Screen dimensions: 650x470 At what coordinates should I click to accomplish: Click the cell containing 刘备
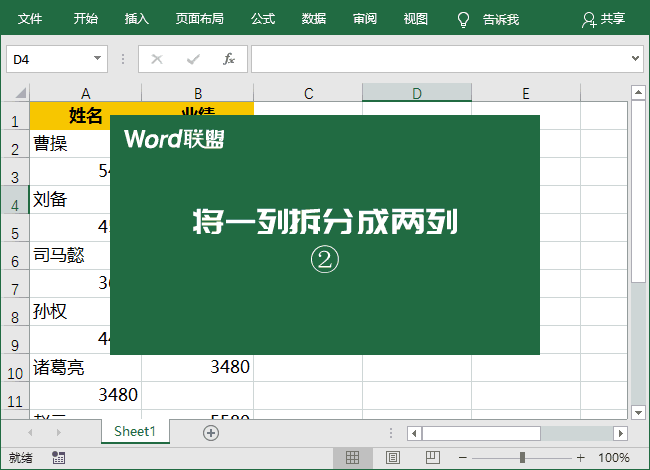(x=70, y=200)
